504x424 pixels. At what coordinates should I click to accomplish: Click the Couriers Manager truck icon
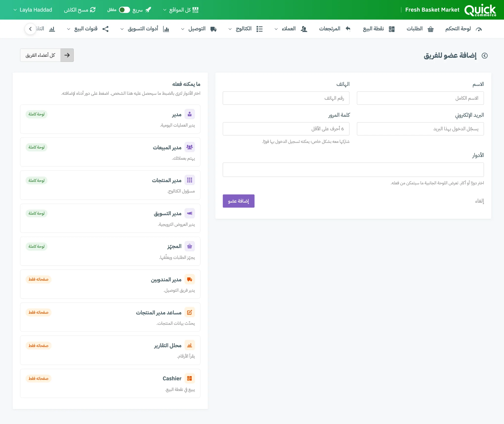(189, 279)
